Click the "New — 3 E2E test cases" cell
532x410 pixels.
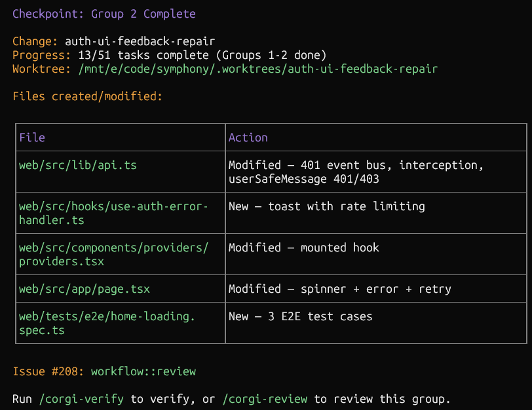click(375, 323)
